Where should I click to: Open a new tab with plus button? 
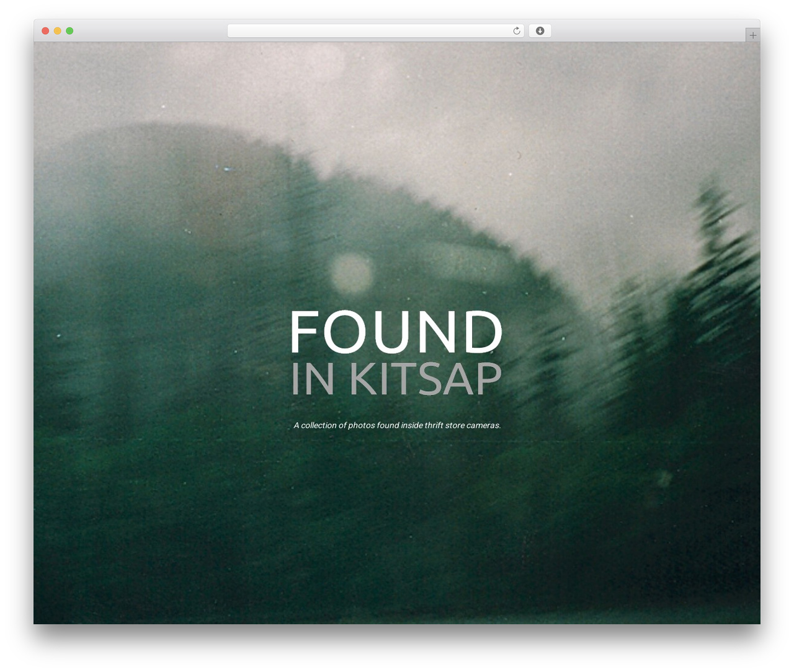tap(752, 35)
